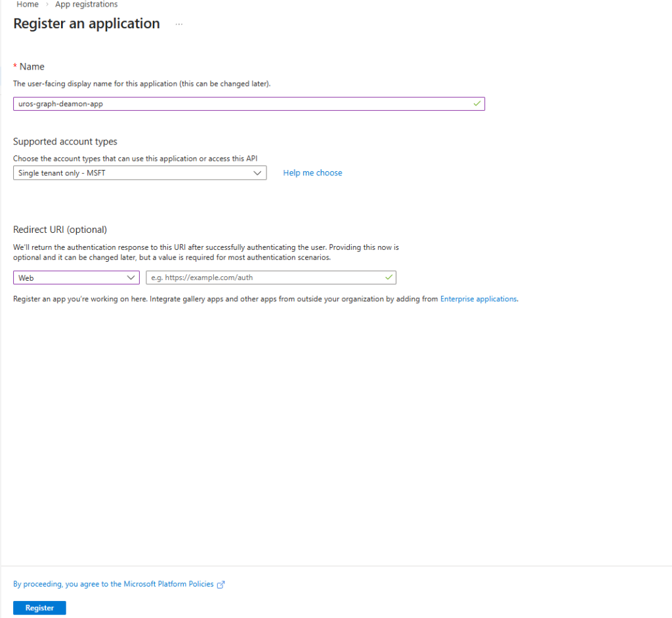Click the chevron arrow on the Web dropdown
Viewport: 672px width, 618px height.
point(130,278)
